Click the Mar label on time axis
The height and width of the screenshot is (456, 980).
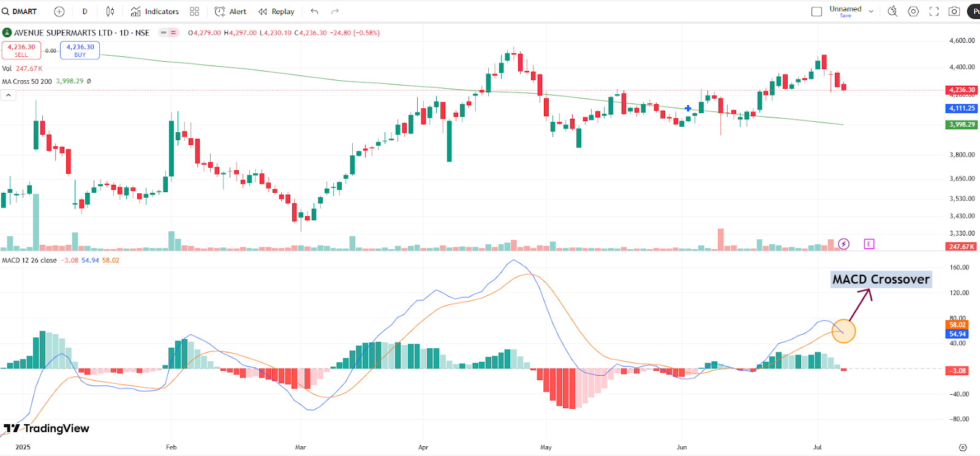coord(300,447)
